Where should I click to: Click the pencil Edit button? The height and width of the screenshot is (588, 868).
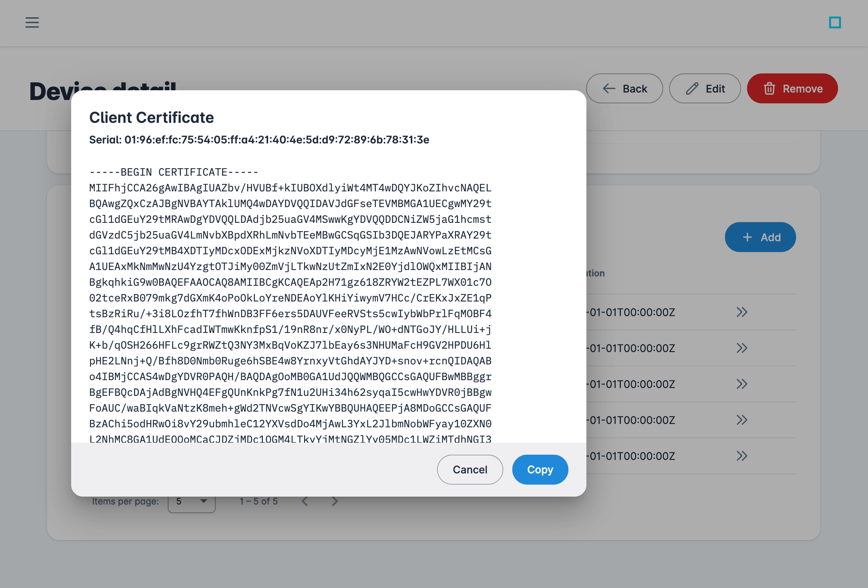(705, 88)
